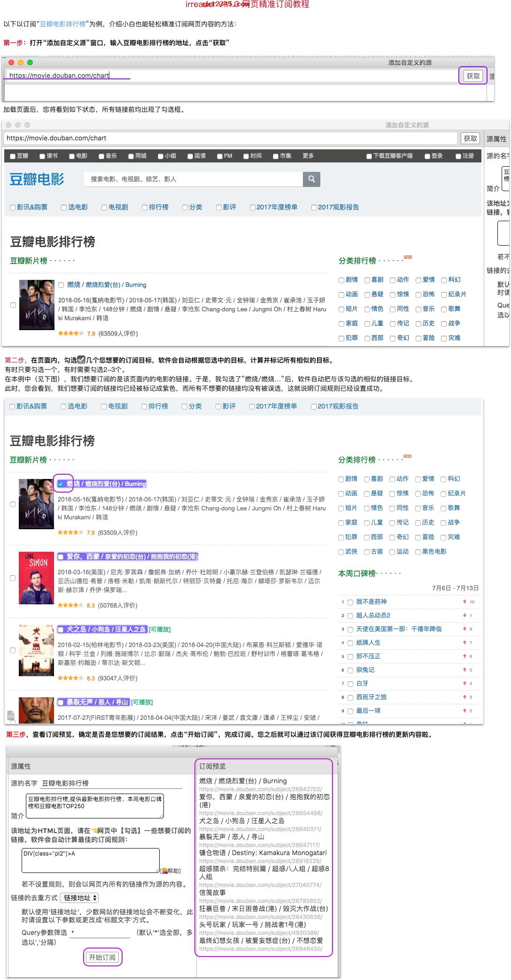Check the box before 读书 in the top bar
Viewport: 511px width, 980px height.
tap(42, 156)
